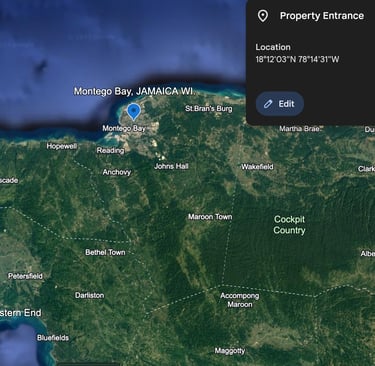Image resolution: width=375 pixels, height=366 pixels.
Task: Click the St.Bran's Burg map label
Action: (x=209, y=108)
